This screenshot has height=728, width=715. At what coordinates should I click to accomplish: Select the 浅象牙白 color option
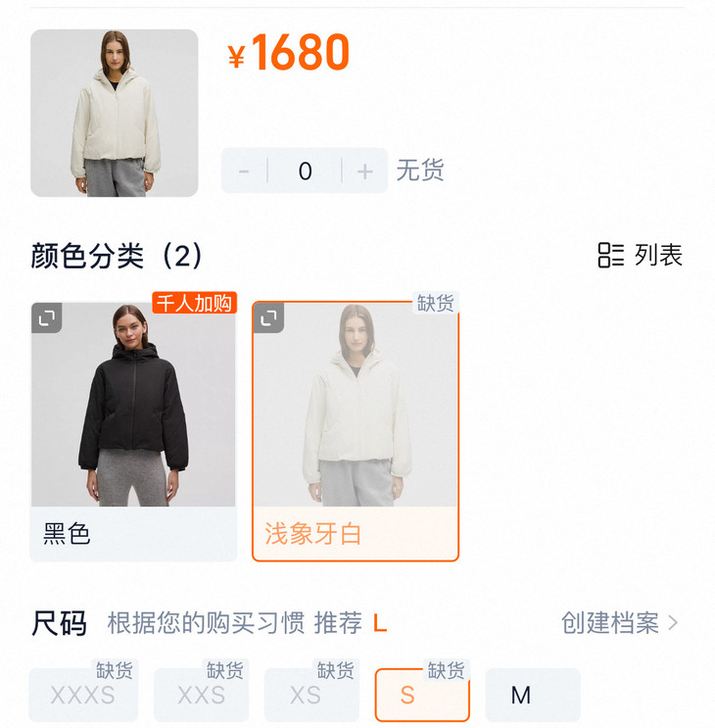click(356, 432)
